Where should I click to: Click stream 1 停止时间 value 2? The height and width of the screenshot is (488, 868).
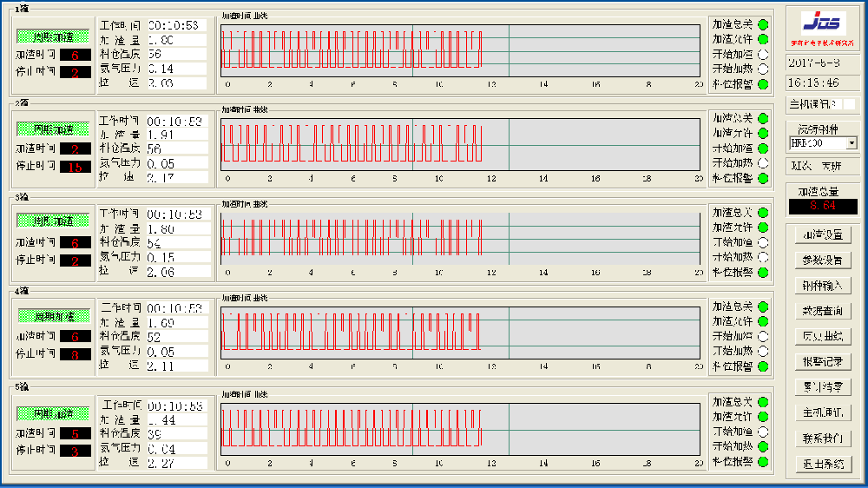click(76, 73)
